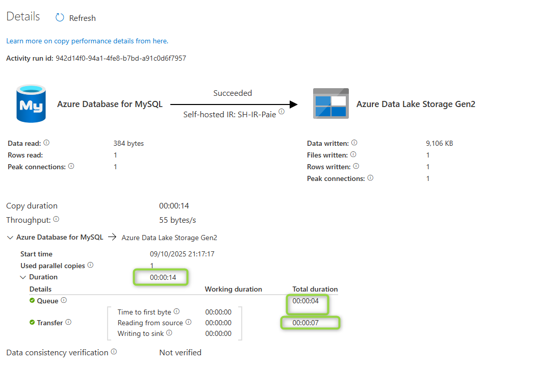The width and height of the screenshot is (536, 392).
Task: Click the Azure Data Lake Storage Gen2 icon
Action: pyautogui.click(x=331, y=103)
